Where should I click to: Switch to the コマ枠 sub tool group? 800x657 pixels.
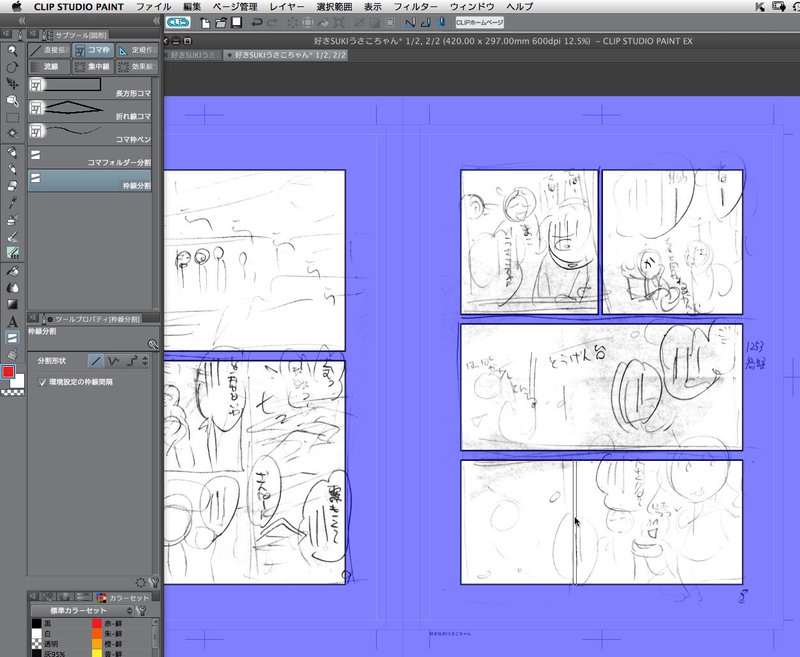point(93,50)
